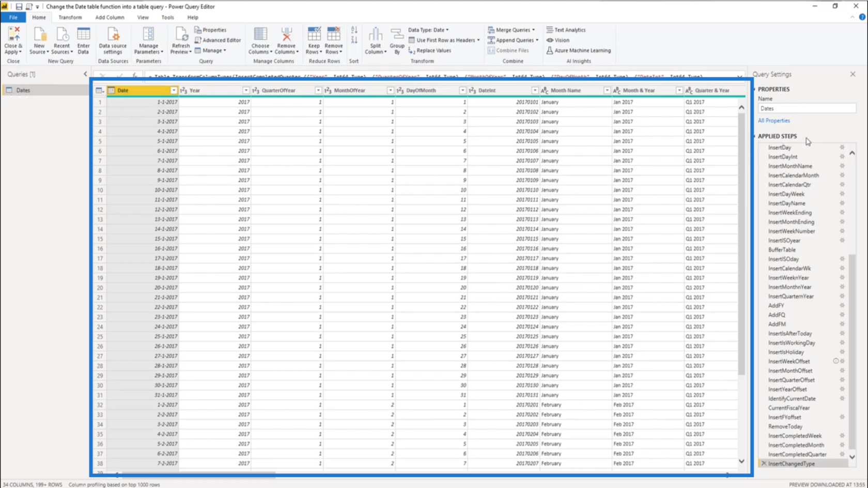Open the DayOfMonth column filter dropdown

(463, 90)
